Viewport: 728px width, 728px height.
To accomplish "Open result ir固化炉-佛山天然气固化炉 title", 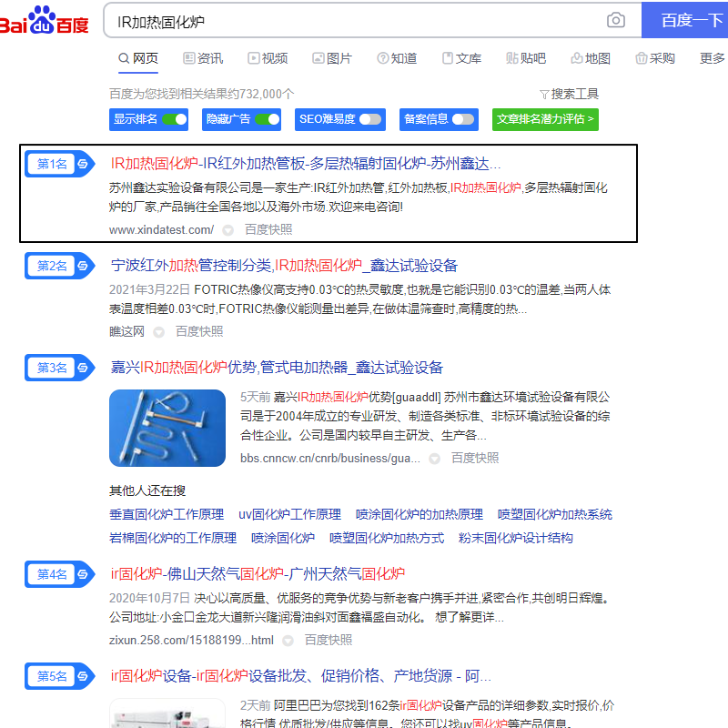I will click(258, 574).
